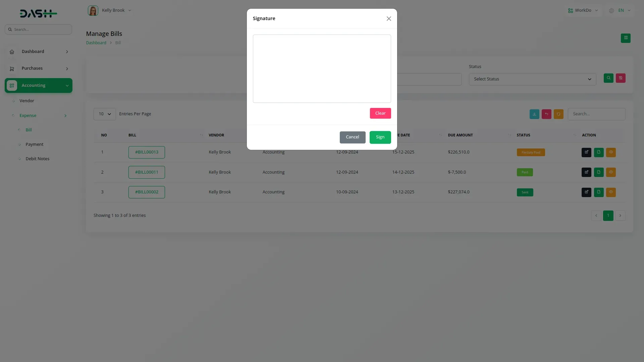
Task: Click the green grid view icon
Action: (x=626, y=38)
